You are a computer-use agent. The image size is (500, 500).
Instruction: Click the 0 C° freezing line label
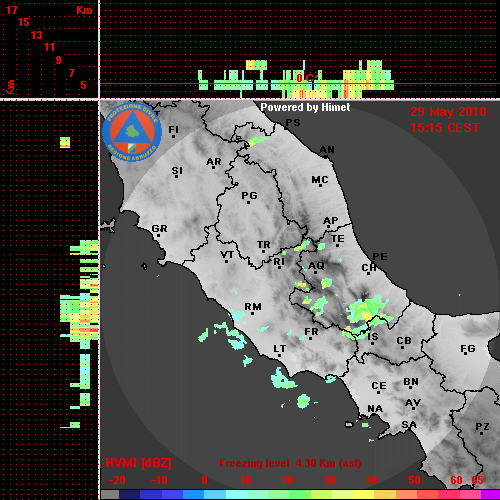307,78
